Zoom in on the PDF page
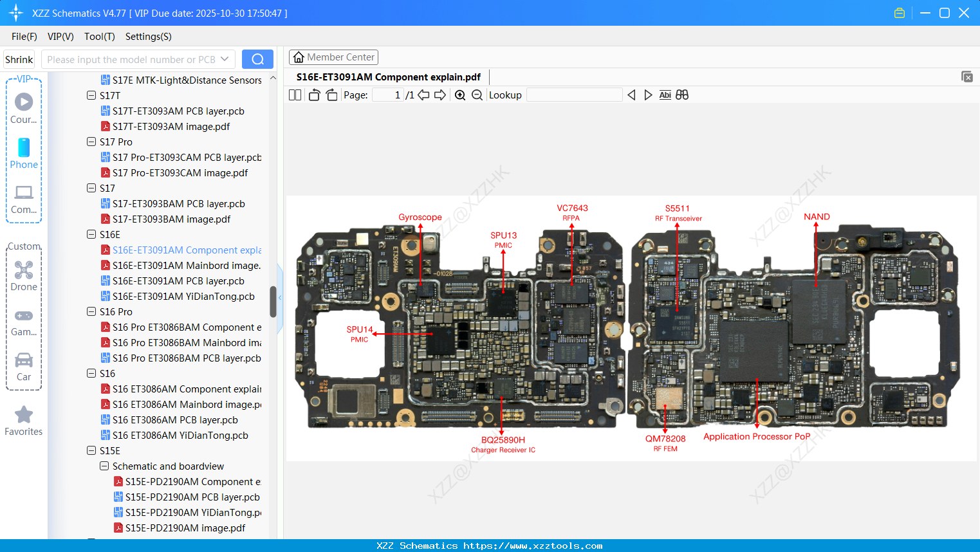980x552 pixels. (460, 95)
